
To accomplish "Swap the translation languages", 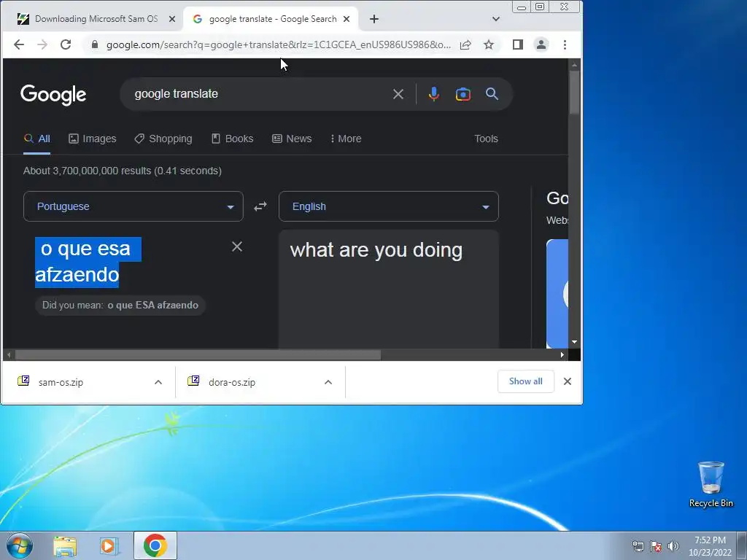I will pos(260,206).
